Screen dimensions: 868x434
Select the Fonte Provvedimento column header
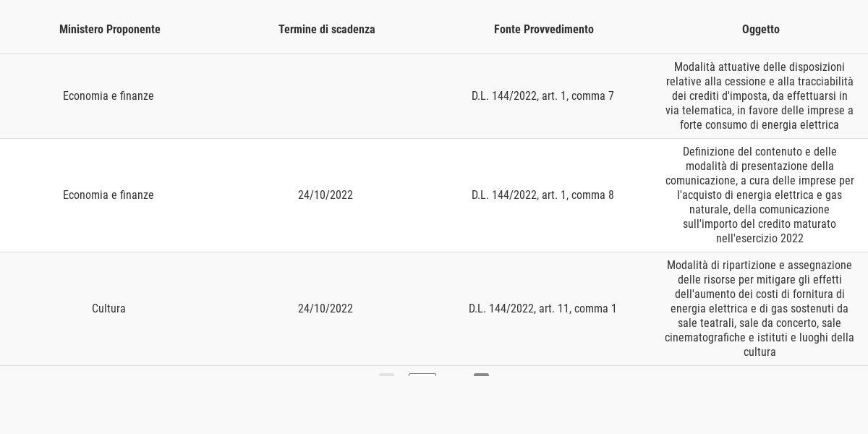tap(544, 30)
